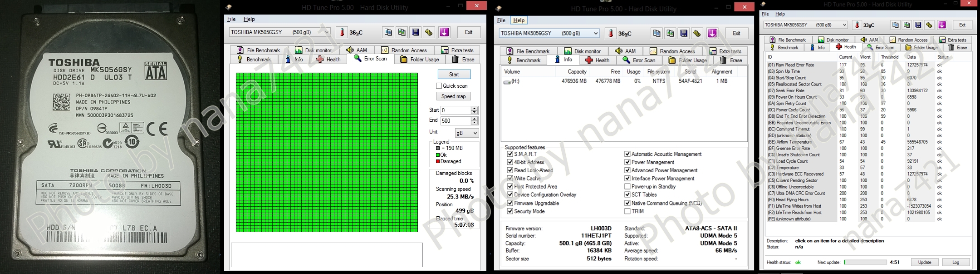980x274 pixels.
Task: Toggle Write Cache checkbox
Action: 510,179
